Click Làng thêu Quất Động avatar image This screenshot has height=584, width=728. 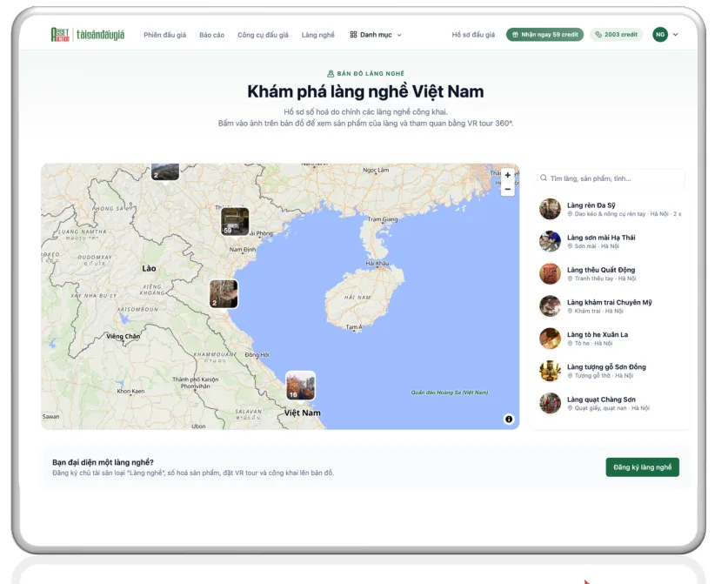(551, 273)
